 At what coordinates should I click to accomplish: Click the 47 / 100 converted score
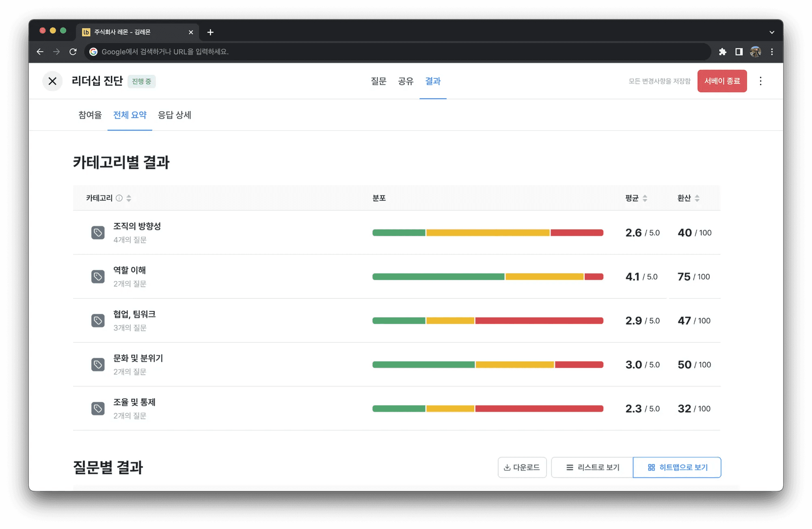pyautogui.click(x=694, y=321)
